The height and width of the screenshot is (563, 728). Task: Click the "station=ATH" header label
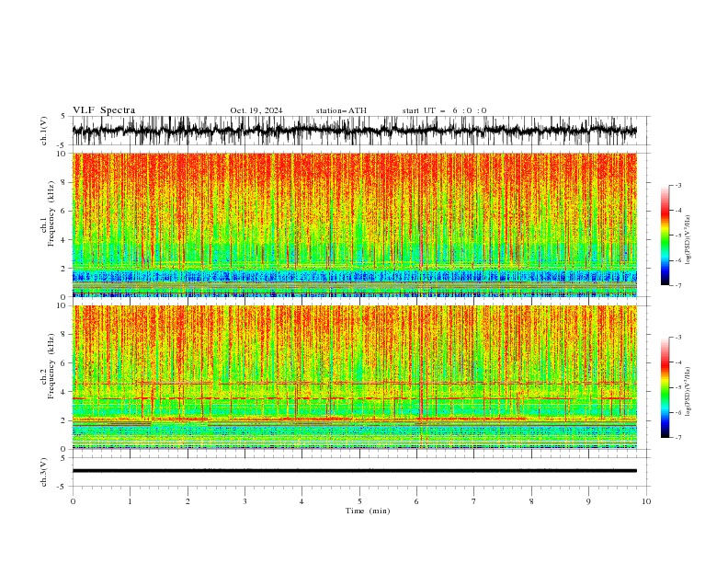click(341, 110)
